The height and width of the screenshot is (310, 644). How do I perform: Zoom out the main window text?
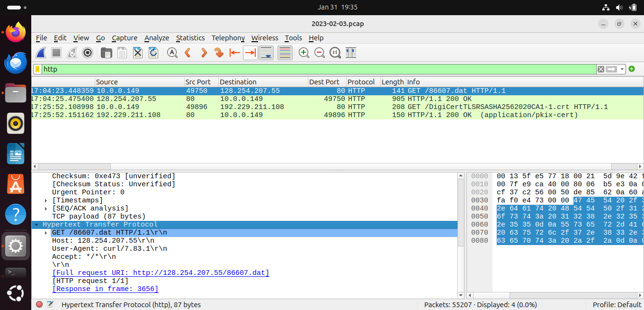(x=320, y=53)
